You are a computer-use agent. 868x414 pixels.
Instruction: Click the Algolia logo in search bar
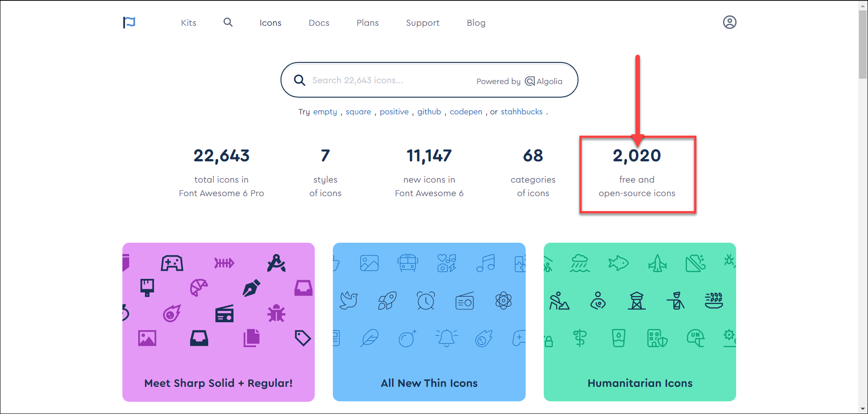544,81
